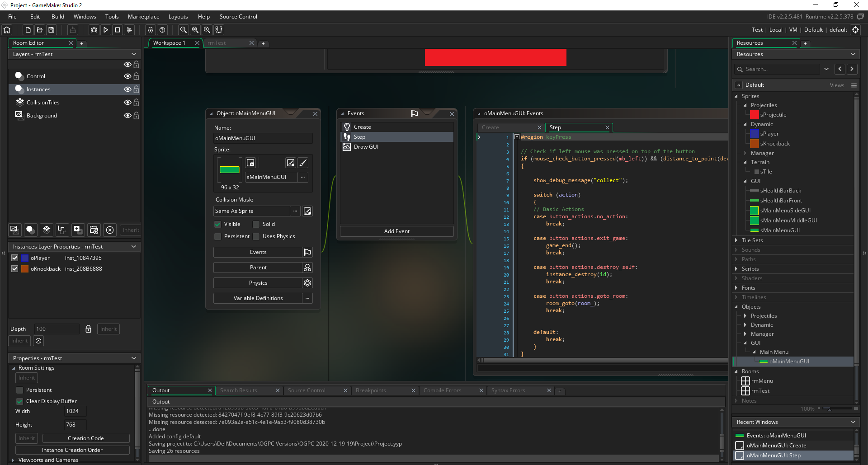Stop the running game
Screen dimensions: 868x465
click(118, 30)
